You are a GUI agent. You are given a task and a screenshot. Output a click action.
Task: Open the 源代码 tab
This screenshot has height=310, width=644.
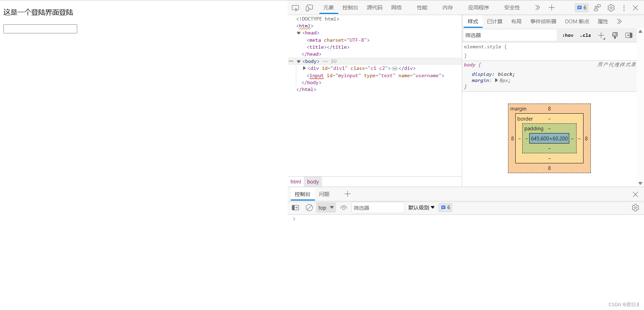pos(375,8)
